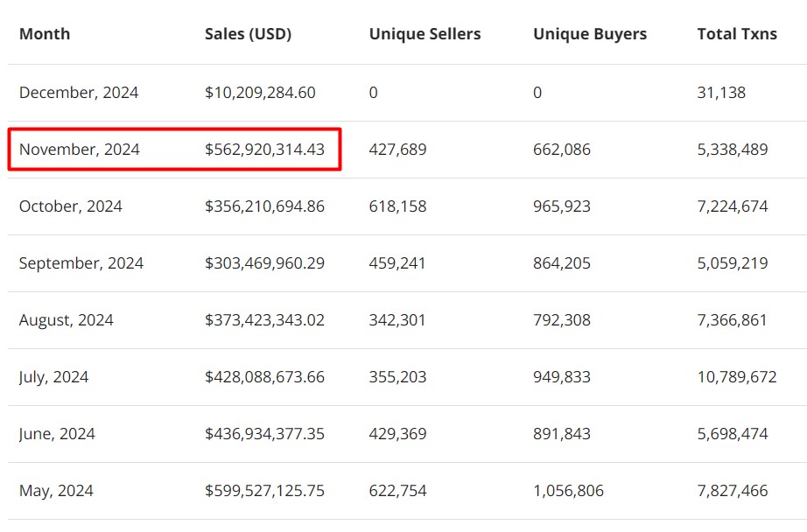Screen dimensions: 807x532
Task: Select the July, 2024 month cell
Action: click(x=54, y=377)
